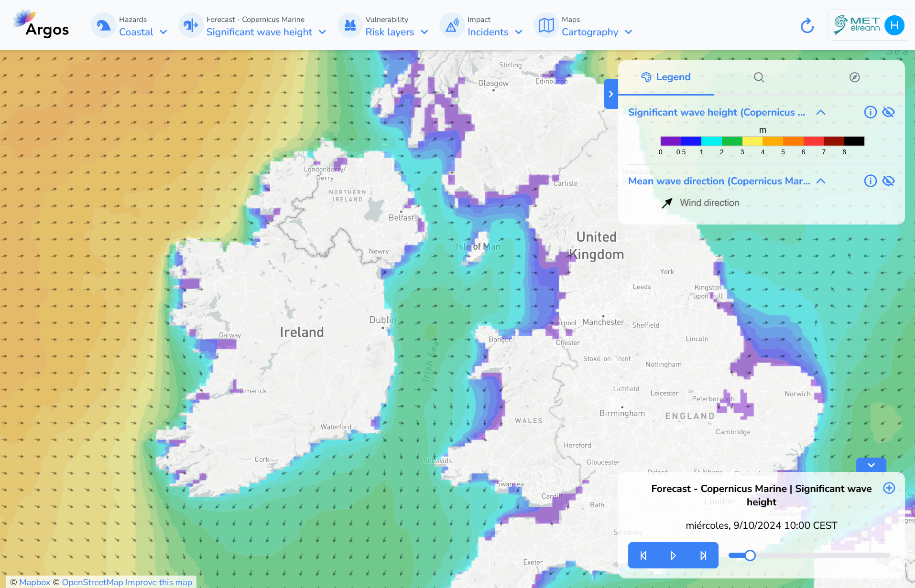Hide the Mean wave direction layer

(x=888, y=181)
